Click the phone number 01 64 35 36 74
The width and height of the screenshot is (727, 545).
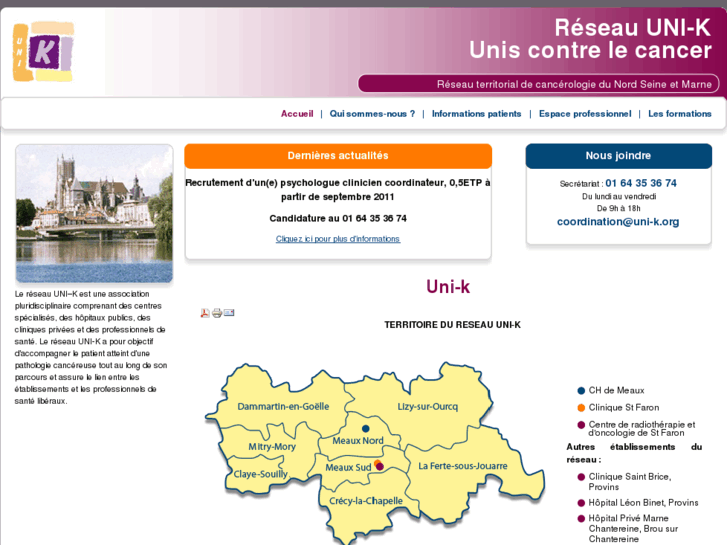click(x=641, y=183)
